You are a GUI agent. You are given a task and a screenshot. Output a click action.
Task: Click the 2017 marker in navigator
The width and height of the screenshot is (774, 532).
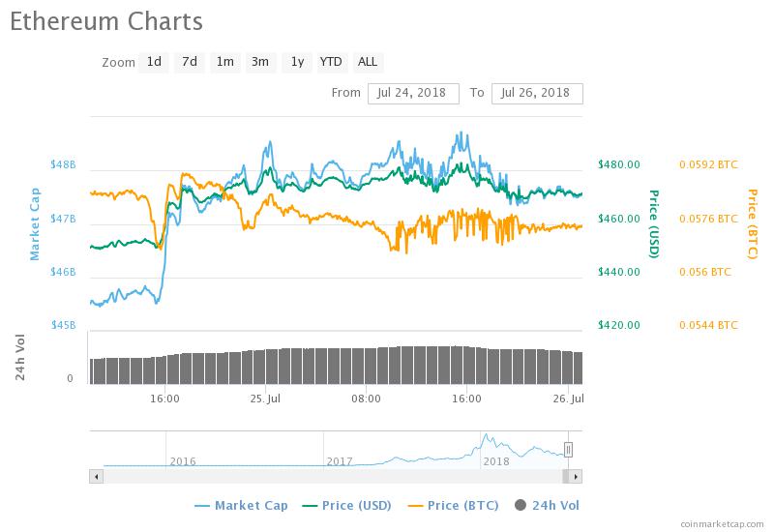coord(340,461)
